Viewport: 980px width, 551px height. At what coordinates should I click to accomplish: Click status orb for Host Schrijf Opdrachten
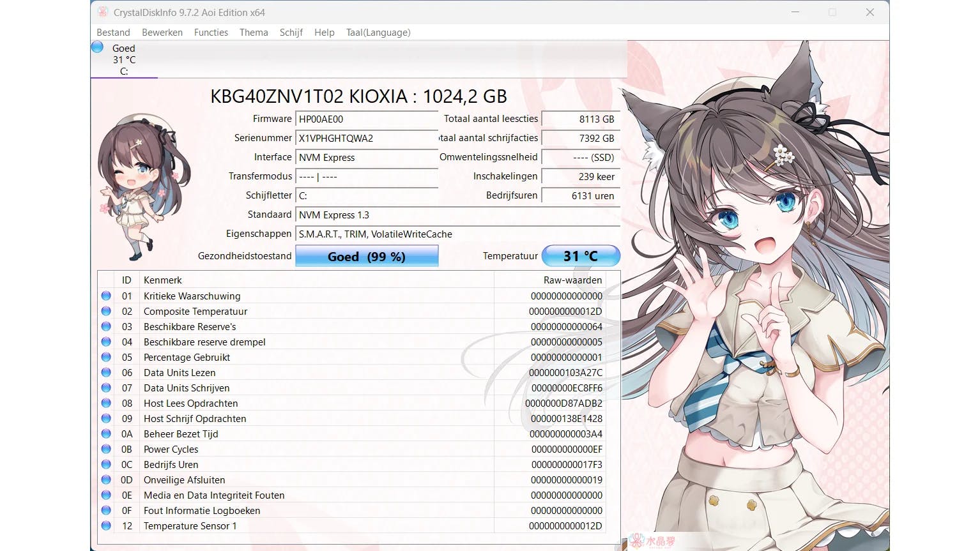tap(106, 418)
